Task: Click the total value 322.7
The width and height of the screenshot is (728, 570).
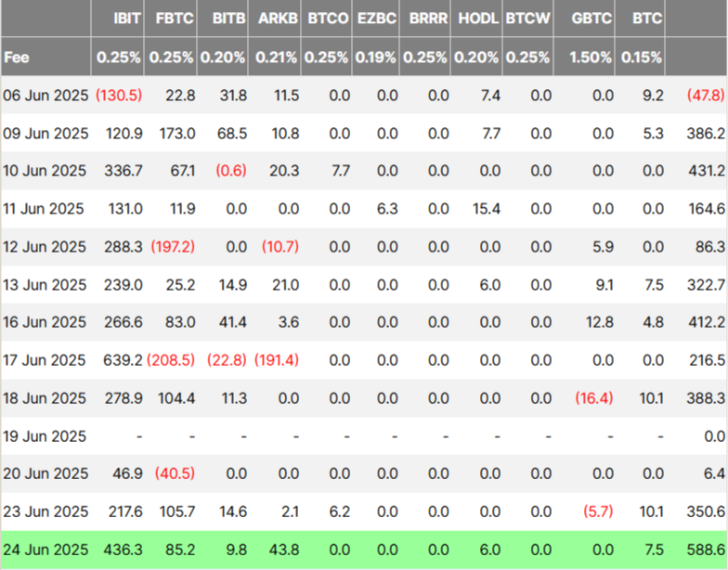Action: pos(706,285)
